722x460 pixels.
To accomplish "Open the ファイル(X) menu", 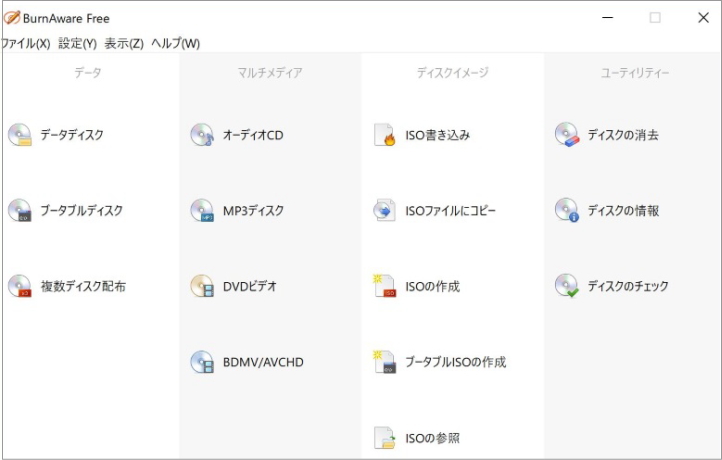I will click(26, 44).
